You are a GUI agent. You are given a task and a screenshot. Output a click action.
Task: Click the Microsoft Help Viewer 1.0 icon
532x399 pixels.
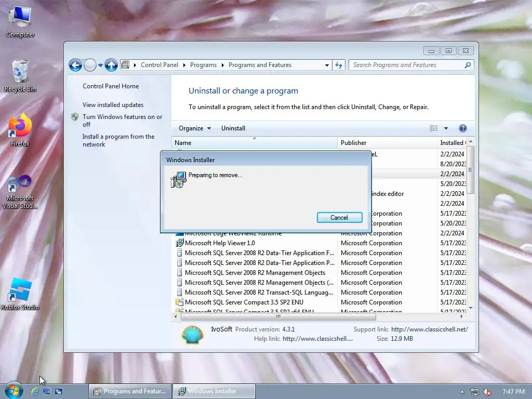tap(179, 243)
